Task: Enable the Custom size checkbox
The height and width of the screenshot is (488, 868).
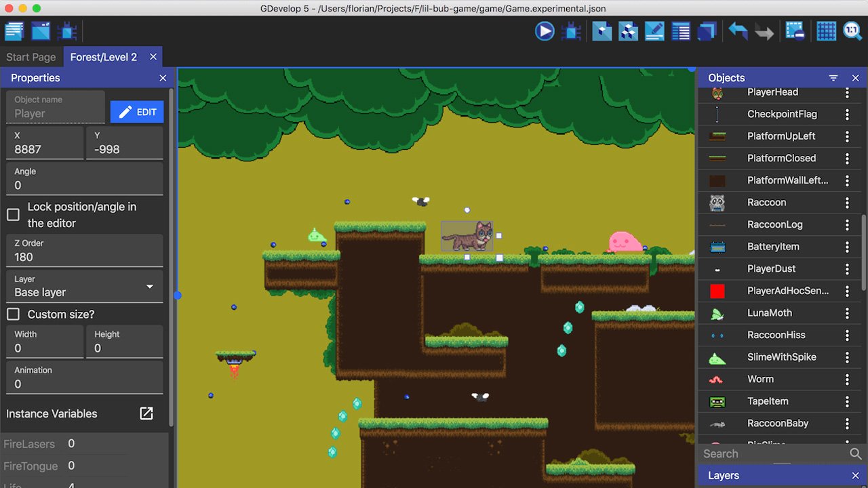Action: [12, 314]
